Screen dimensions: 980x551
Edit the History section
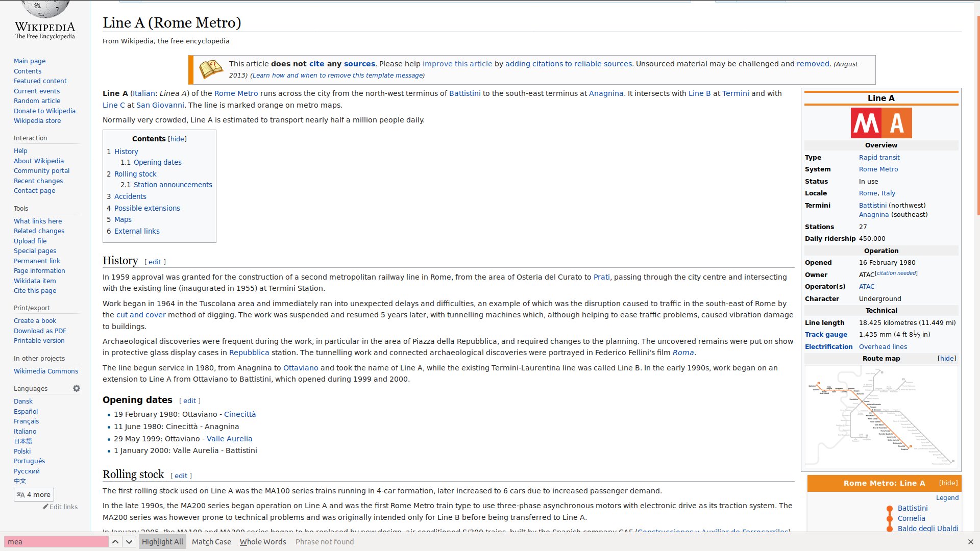pos(155,262)
